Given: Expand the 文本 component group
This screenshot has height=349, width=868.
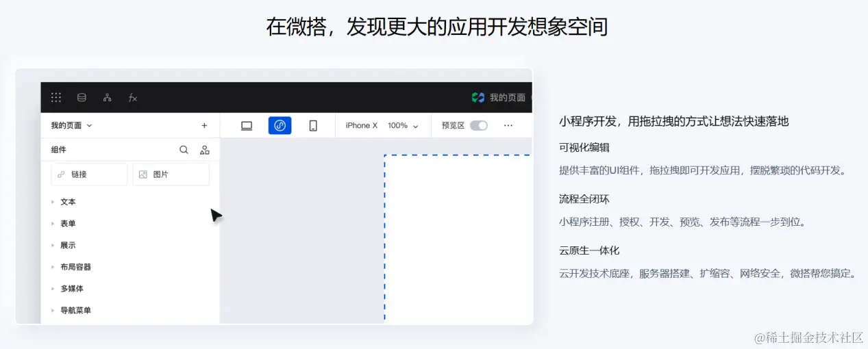Looking at the screenshot, I should [68, 202].
